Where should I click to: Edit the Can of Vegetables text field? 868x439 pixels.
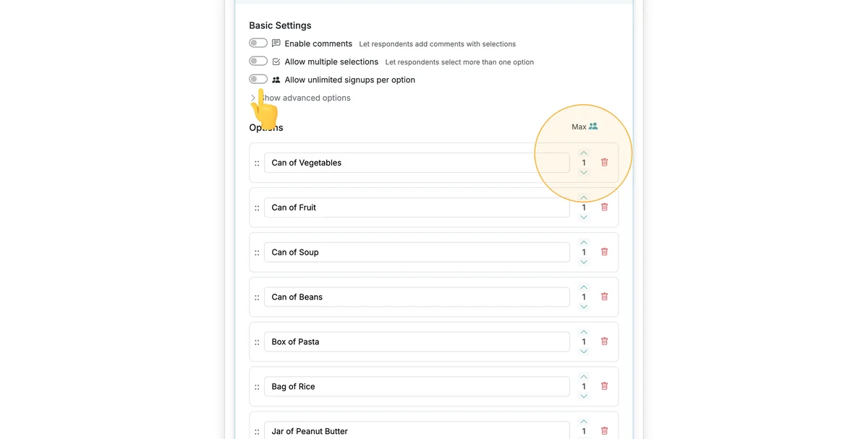coord(417,163)
